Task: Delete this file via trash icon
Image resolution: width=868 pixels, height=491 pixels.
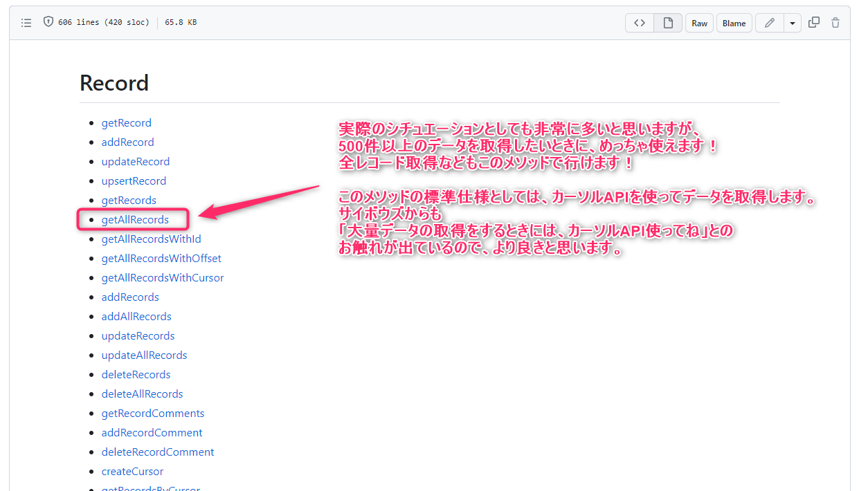Action: [835, 22]
